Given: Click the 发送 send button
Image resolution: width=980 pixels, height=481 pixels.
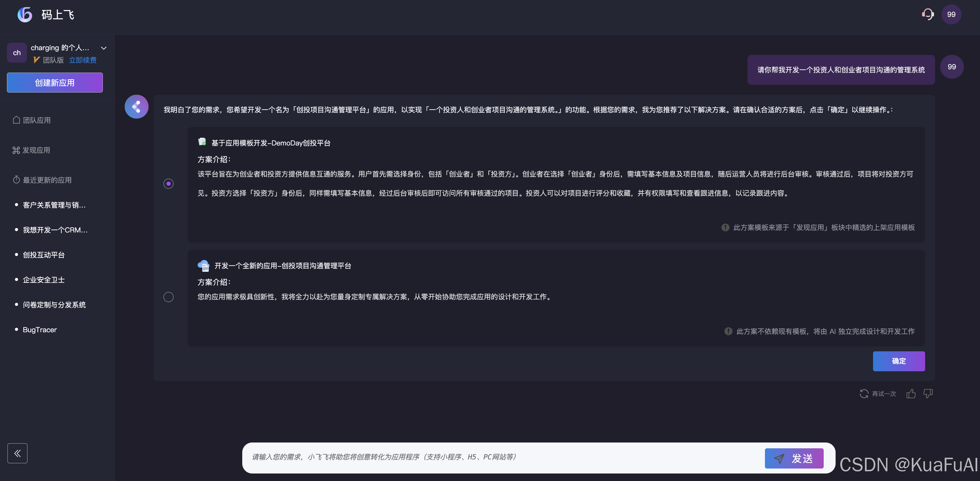Looking at the screenshot, I should pyautogui.click(x=794, y=458).
